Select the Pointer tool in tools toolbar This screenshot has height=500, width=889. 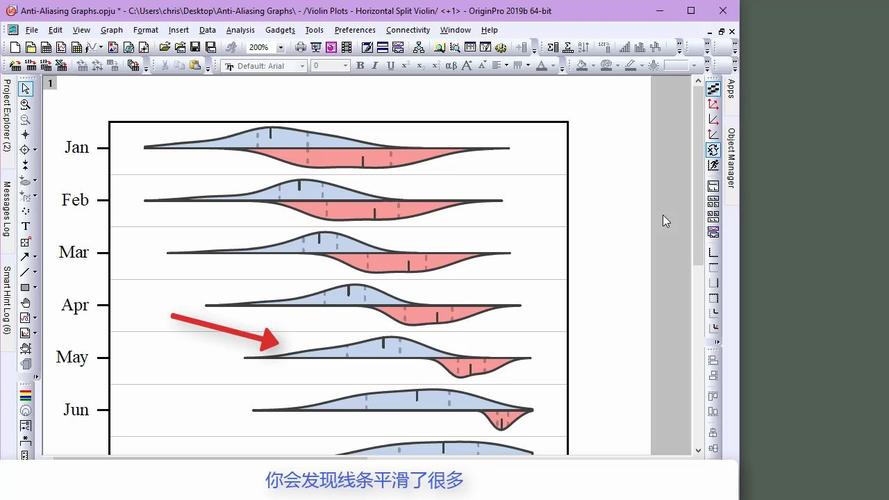(25, 89)
